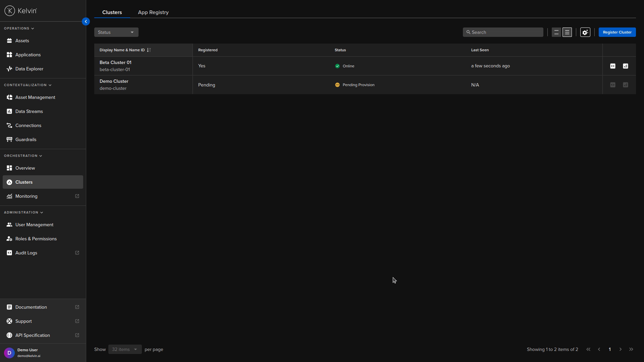644x362 pixels.
Task: Collapse sidebar with blue arrow button
Action: [x=86, y=21]
